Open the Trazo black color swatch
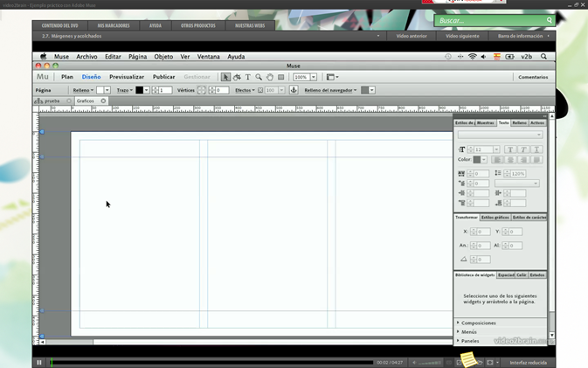The width and height of the screenshot is (588, 368). pyautogui.click(x=139, y=90)
